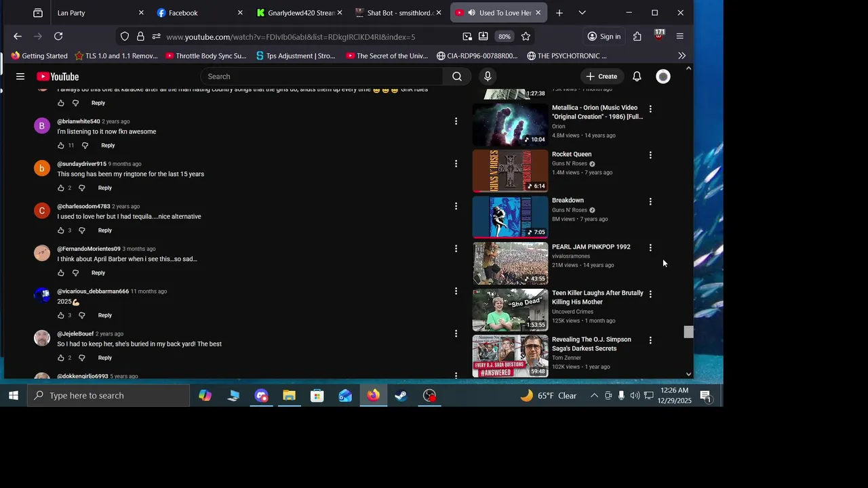Open weather widget 65°F Clear
Viewport: 868px width, 488px height.
coord(548,396)
